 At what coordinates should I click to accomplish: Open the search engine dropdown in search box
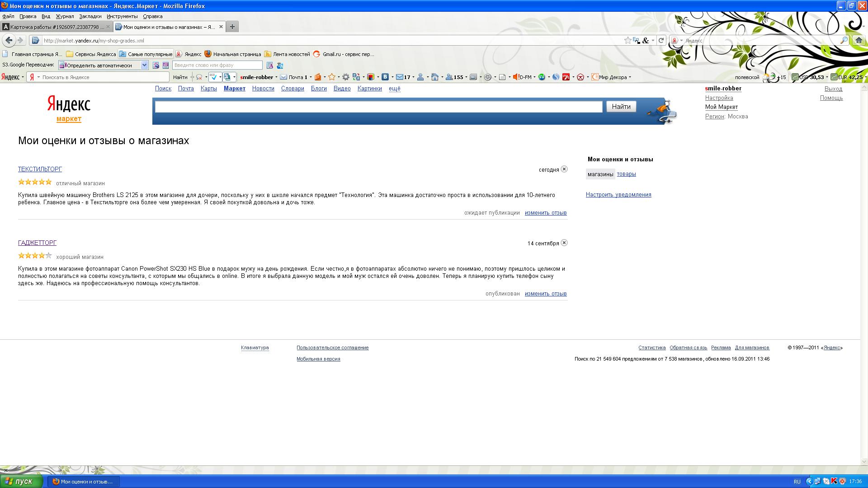[x=676, y=41]
